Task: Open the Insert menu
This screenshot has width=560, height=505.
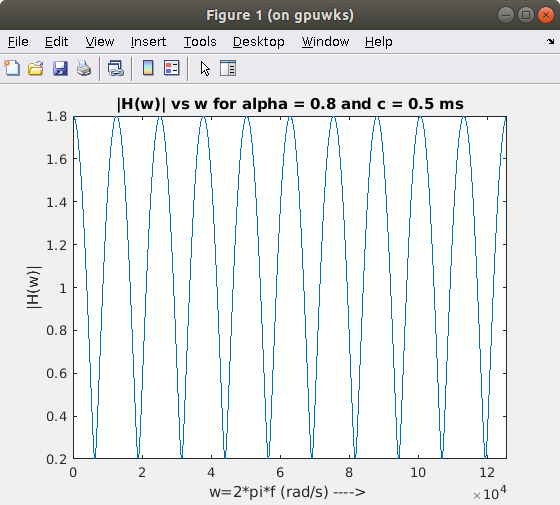Action: click(148, 42)
